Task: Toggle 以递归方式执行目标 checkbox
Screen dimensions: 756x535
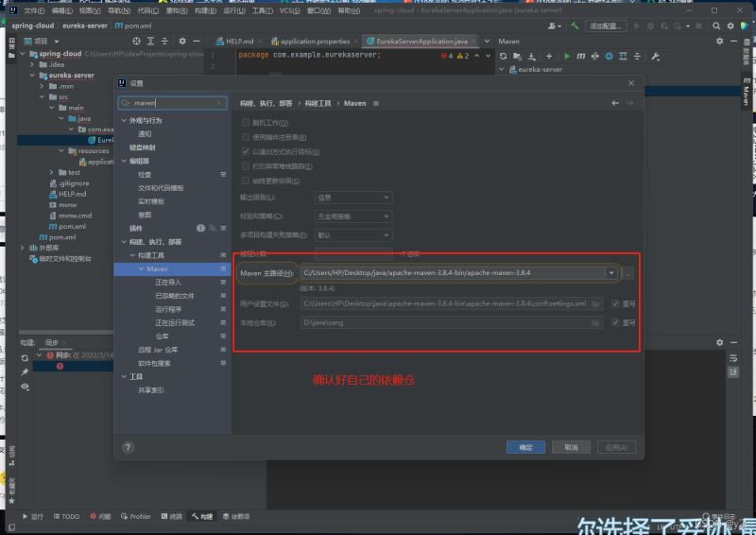Action: 246,152
